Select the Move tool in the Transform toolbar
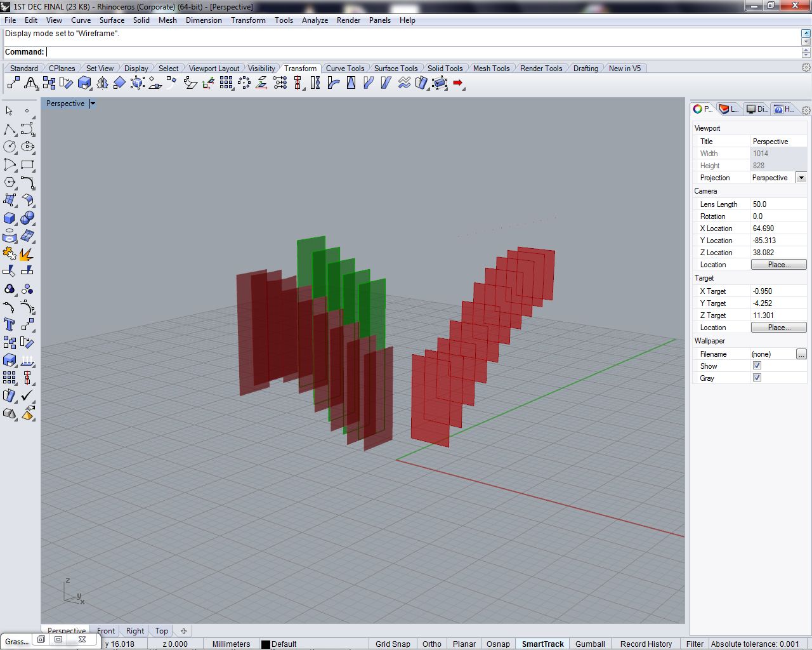 (x=11, y=83)
